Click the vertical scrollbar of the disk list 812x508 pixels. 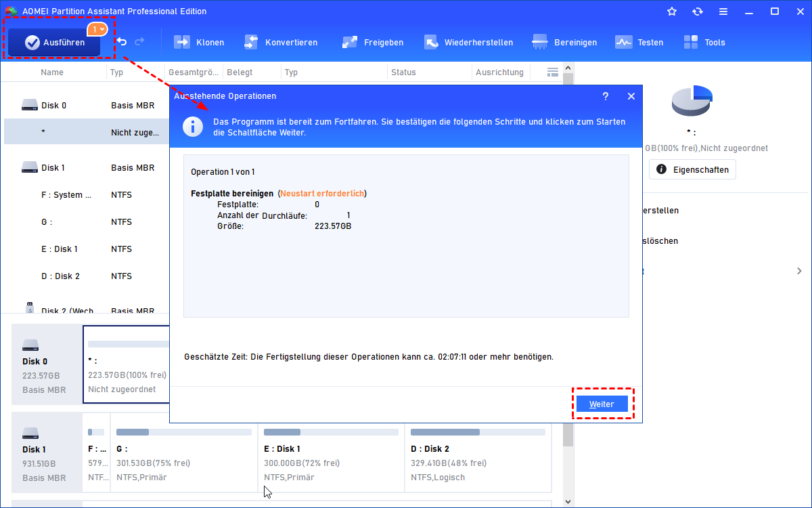[x=568, y=284]
